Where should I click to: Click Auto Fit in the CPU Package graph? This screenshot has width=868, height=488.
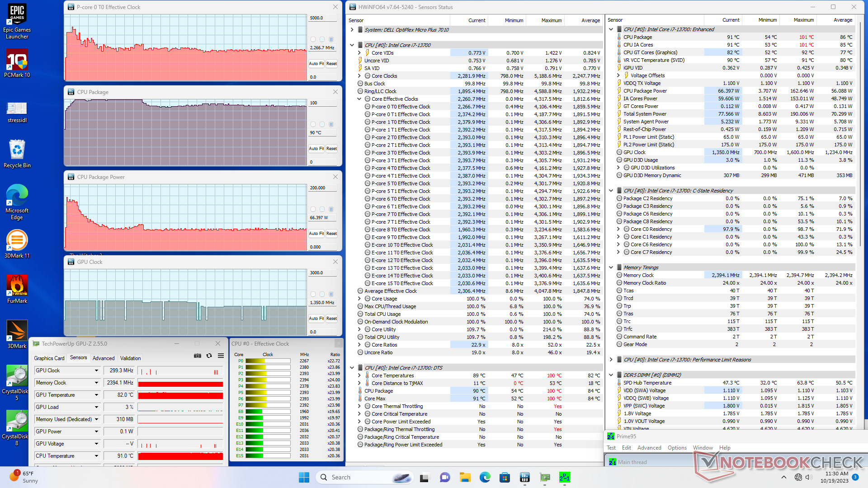(316, 149)
